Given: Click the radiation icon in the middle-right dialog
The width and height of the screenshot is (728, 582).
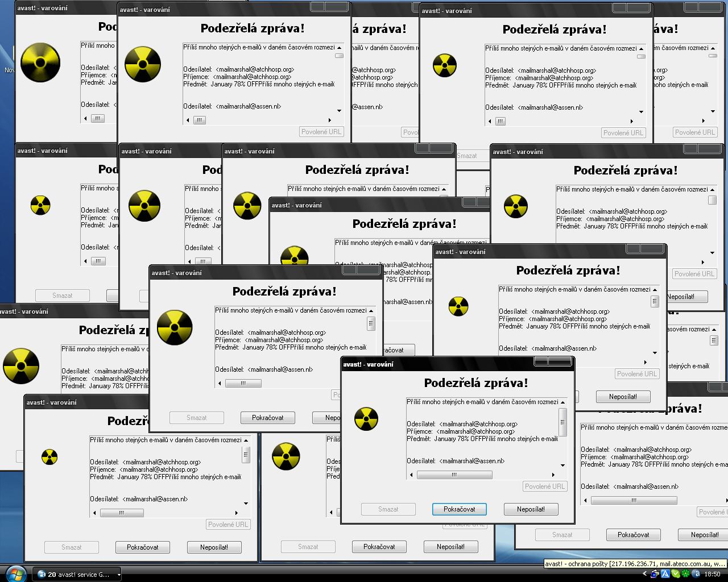Looking at the screenshot, I should tap(458, 306).
